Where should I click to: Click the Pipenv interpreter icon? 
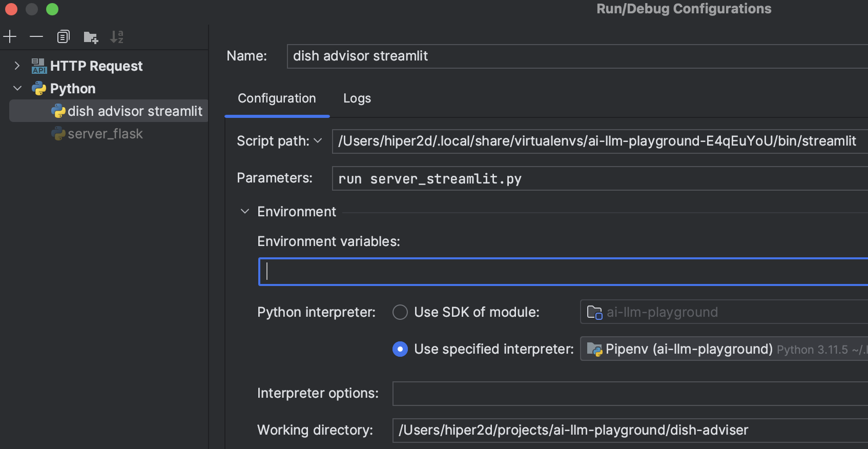pyautogui.click(x=594, y=349)
